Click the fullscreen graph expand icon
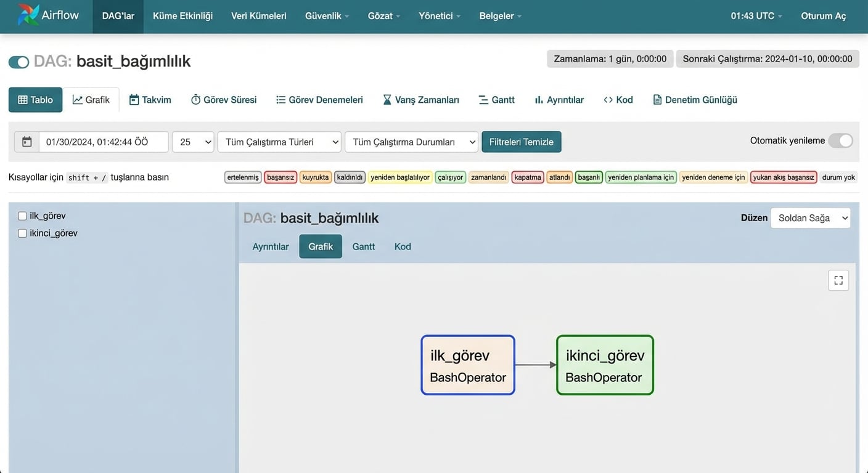868x473 pixels. tap(838, 280)
